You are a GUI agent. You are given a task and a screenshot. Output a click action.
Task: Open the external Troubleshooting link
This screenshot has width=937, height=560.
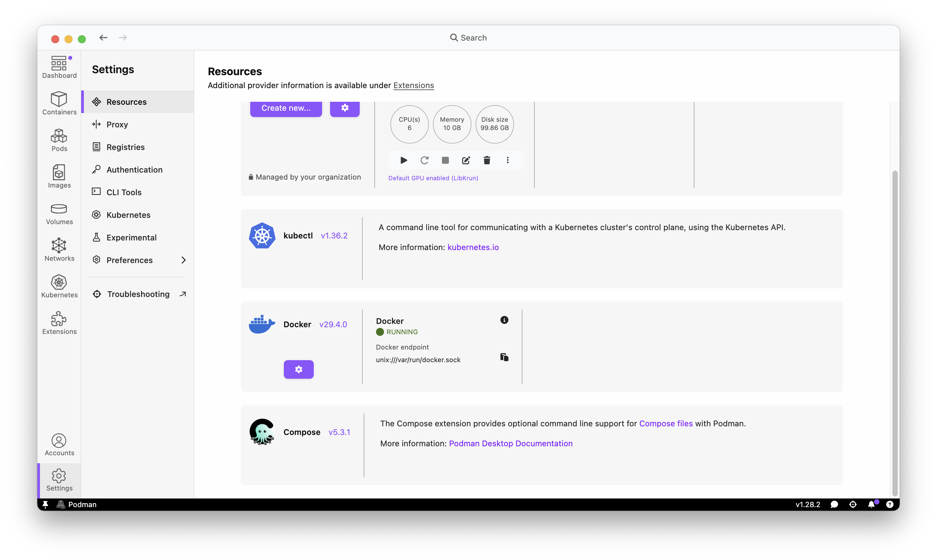(x=139, y=294)
